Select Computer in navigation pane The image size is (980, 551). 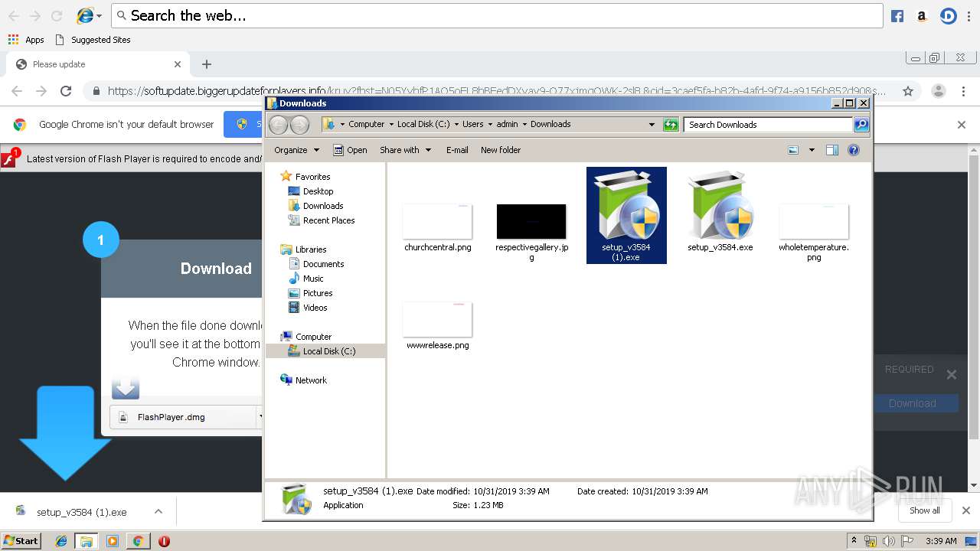[306, 337]
